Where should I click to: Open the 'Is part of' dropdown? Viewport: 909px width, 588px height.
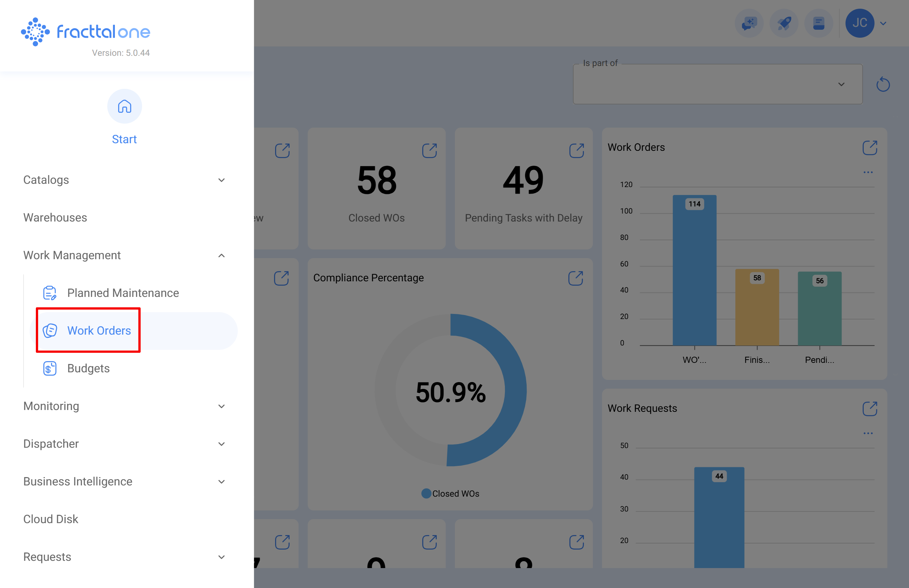click(x=718, y=84)
